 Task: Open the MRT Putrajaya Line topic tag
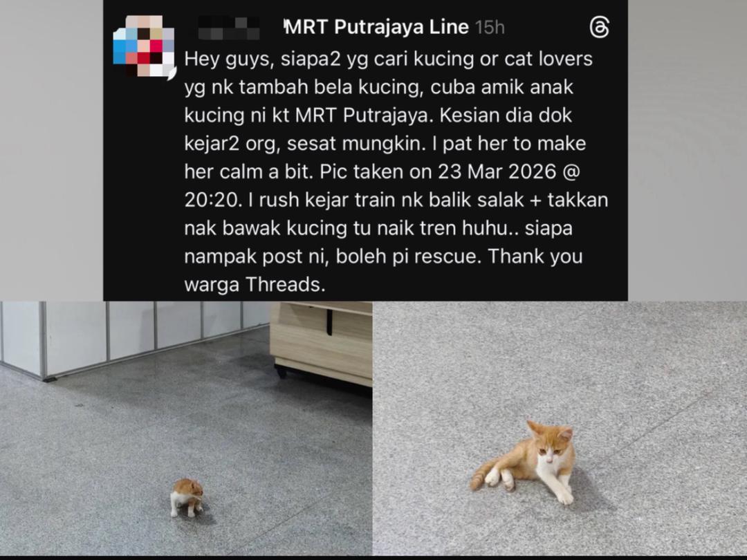376,27
